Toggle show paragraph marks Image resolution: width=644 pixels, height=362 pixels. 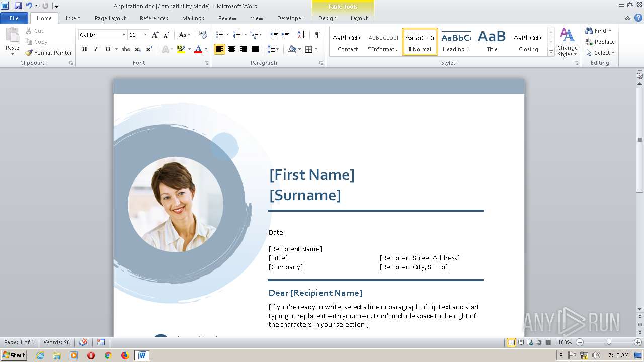[318, 35]
